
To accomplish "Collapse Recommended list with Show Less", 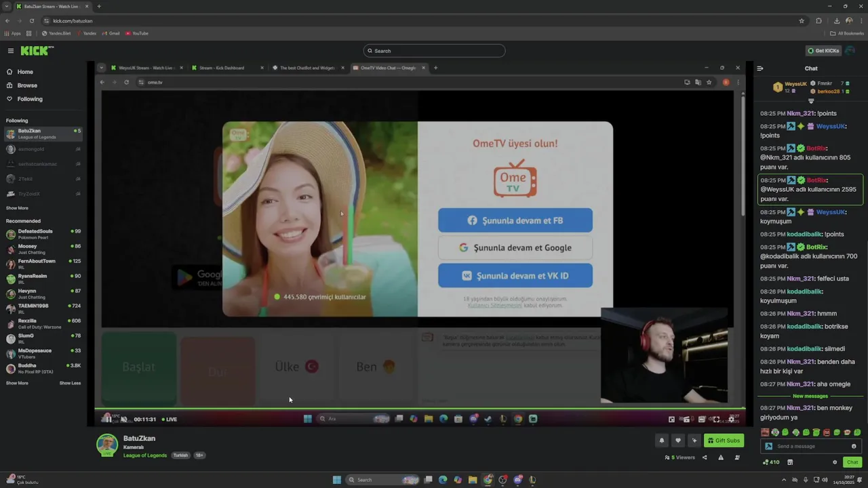I will click(x=70, y=383).
